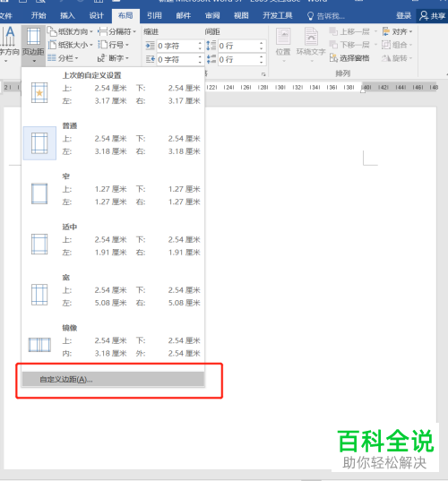Open paragraph dialog launcher icon
The image size is (448, 481).
coord(263,74)
